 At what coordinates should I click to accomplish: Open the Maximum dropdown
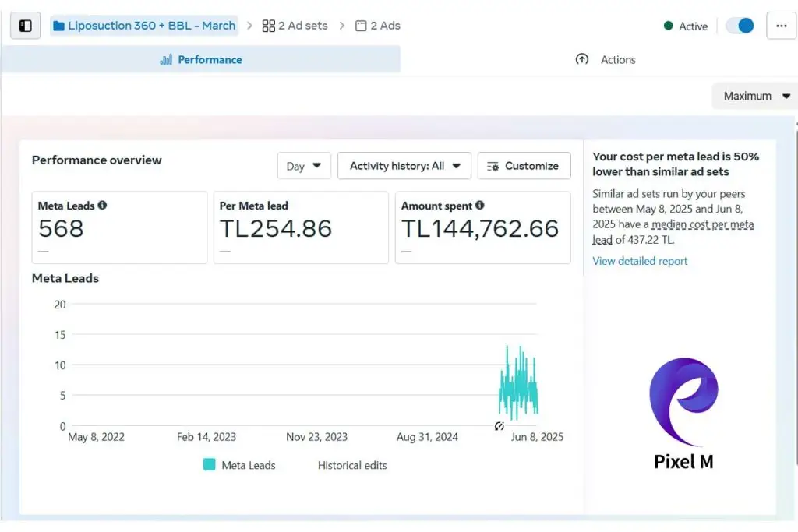tap(753, 96)
